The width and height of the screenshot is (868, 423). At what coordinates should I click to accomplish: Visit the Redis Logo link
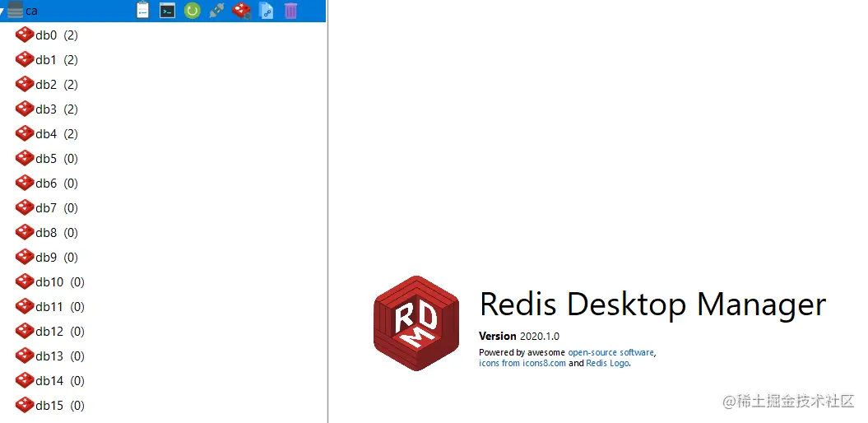coord(607,363)
